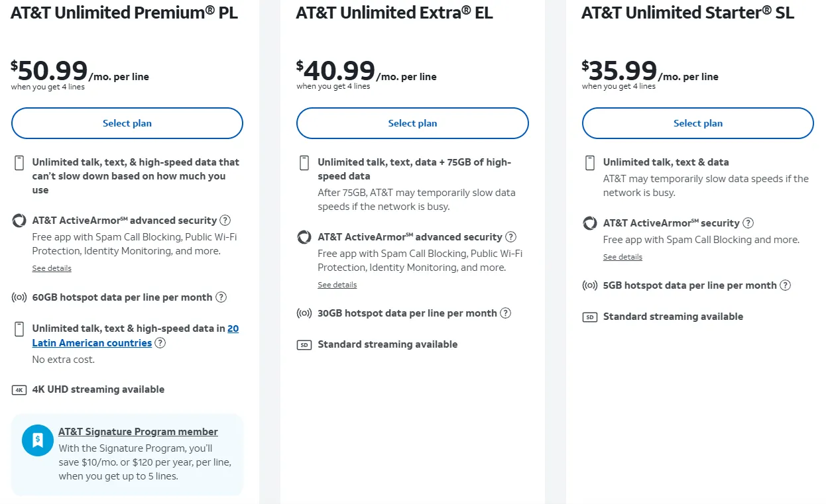Image resolution: width=826 pixels, height=504 pixels.
Task: Open See details under Extra plan ActiveArmor
Action: click(x=337, y=285)
